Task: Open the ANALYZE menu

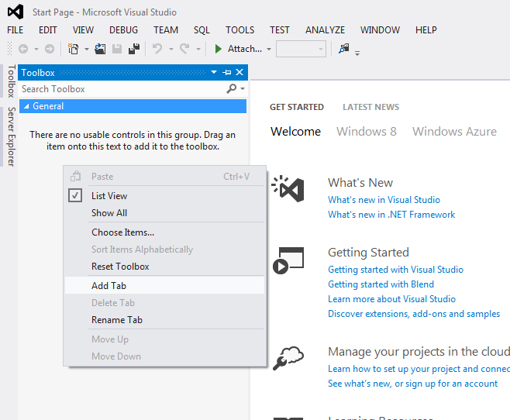Action: (325, 30)
